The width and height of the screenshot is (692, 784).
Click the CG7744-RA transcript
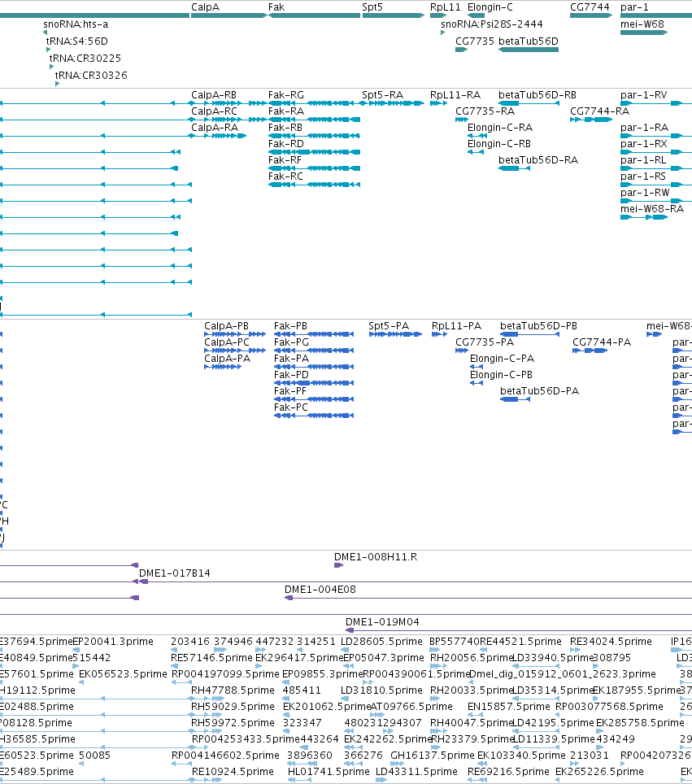(x=591, y=120)
